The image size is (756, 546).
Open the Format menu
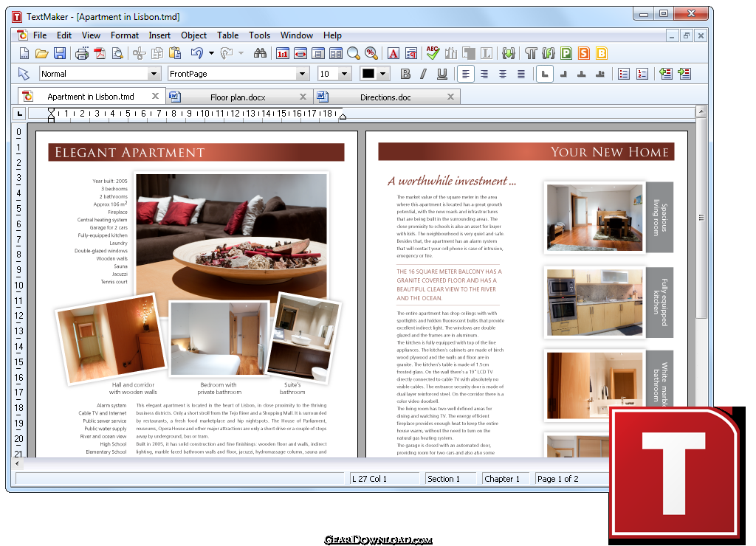tap(124, 35)
